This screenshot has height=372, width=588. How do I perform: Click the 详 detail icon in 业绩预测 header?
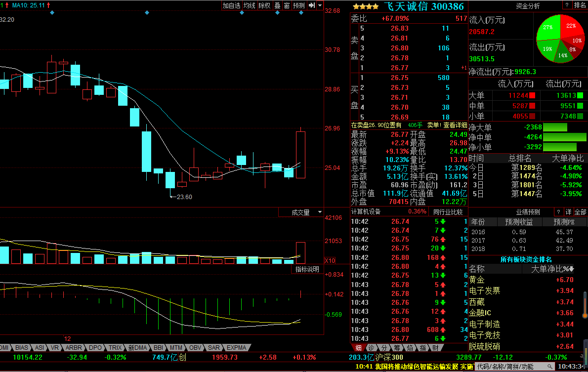569,212
